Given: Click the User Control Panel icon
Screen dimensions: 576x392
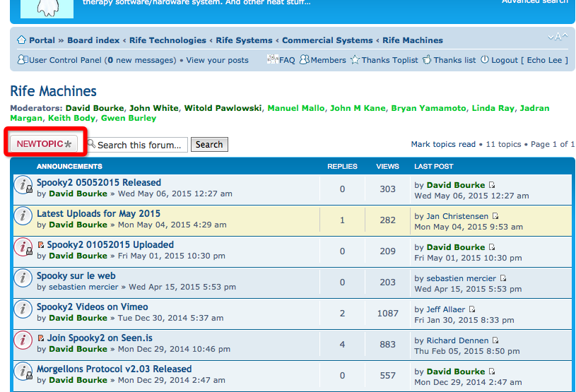Looking at the screenshot, I should pyautogui.click(x=23, y=59).
